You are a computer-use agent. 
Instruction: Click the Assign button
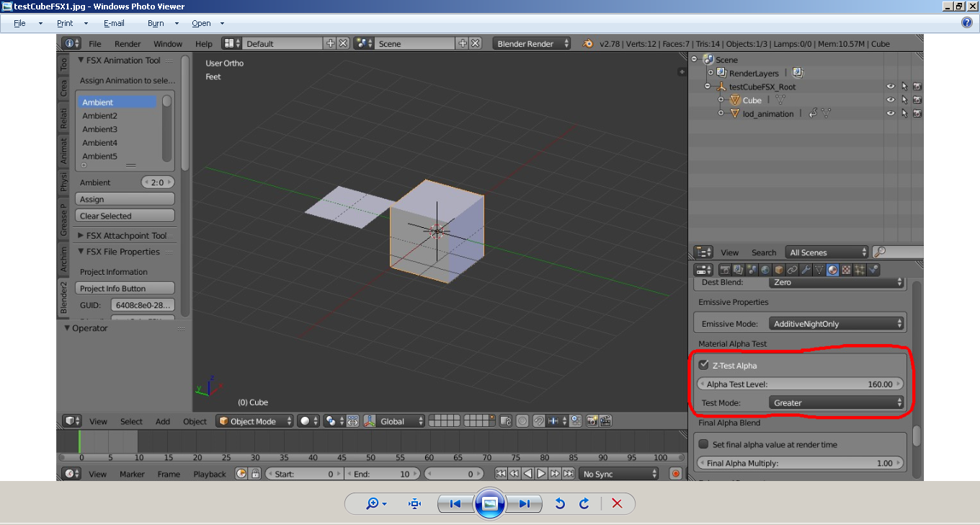click(125, 199)
